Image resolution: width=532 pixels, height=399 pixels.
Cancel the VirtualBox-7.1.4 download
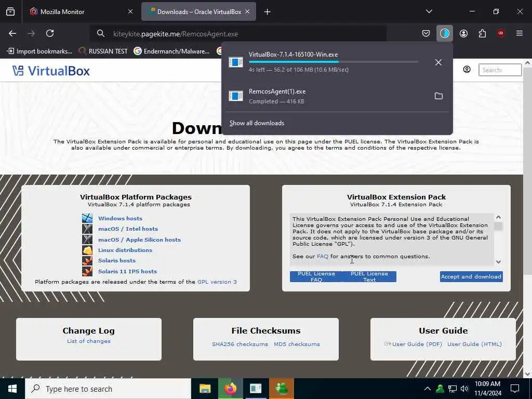coord(438,62)
